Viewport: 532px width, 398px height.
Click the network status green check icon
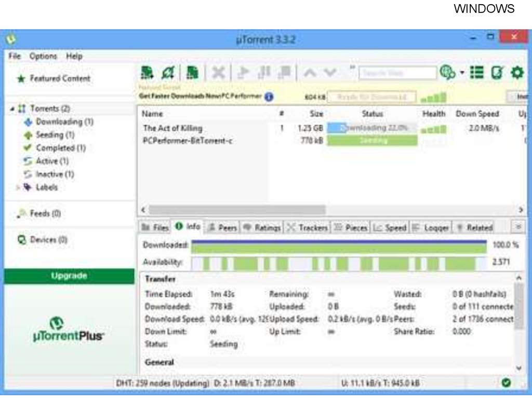pyautogui.click(x=506, y=383)
